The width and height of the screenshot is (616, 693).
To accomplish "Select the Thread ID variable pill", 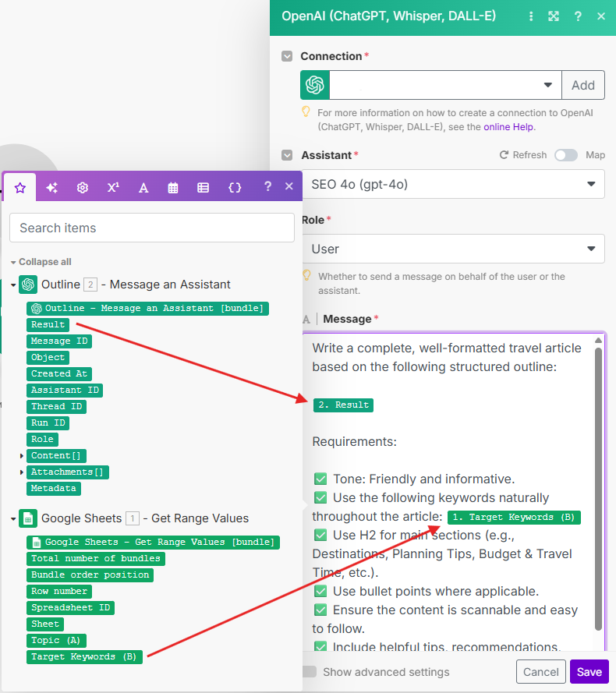I will [56, 406].
